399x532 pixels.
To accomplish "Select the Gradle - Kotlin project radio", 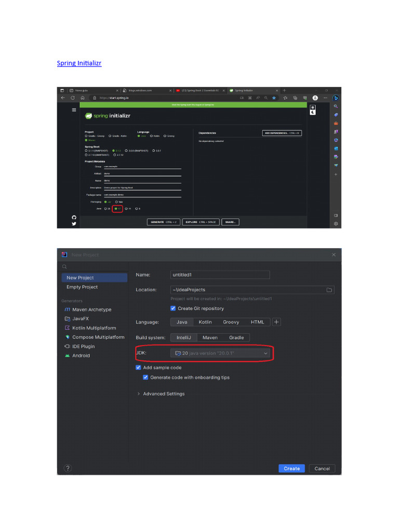I will (110, 136).
